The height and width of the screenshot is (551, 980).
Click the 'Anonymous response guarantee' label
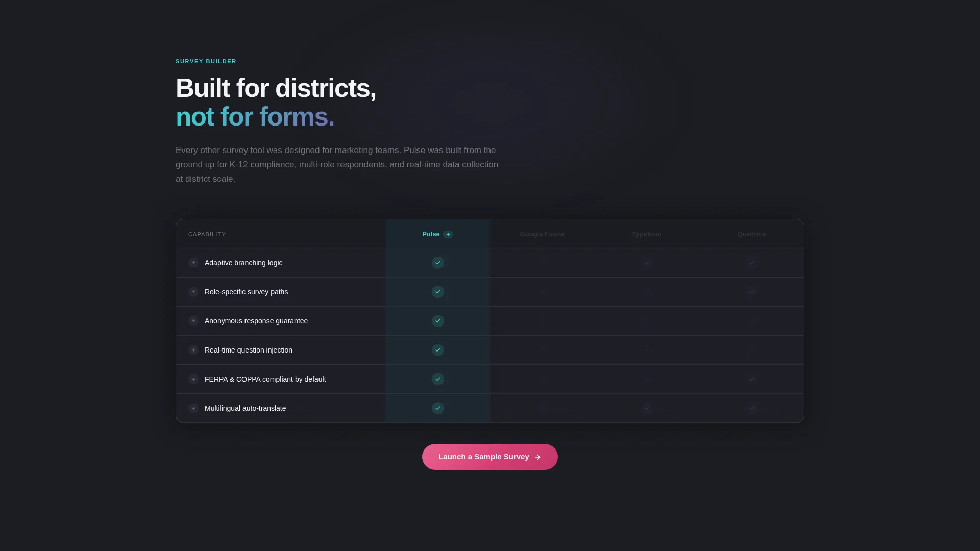click(x=256, y=321)
